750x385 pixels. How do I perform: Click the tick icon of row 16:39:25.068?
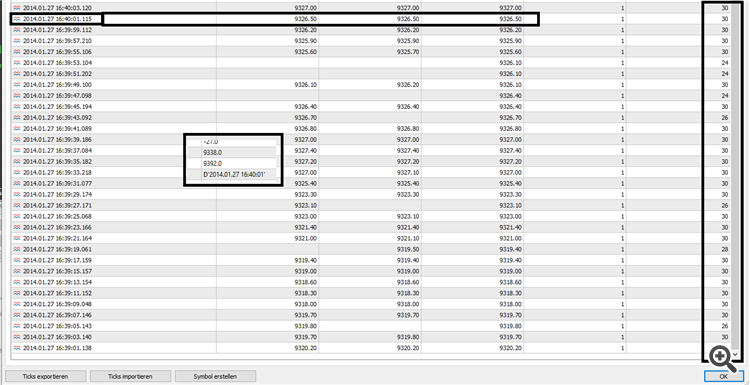(x=18, y=217)
